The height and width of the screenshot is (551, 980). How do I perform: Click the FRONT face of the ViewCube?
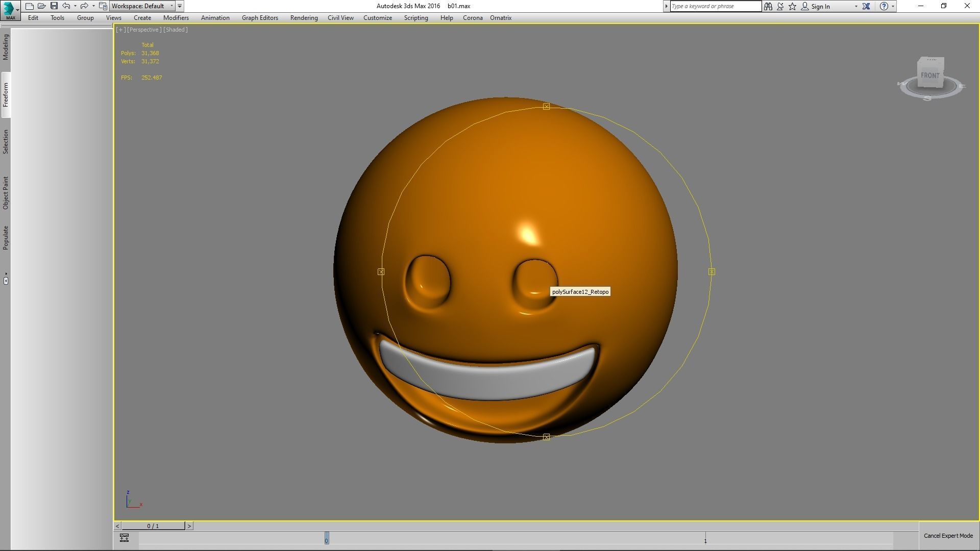[x=930, y=76]
